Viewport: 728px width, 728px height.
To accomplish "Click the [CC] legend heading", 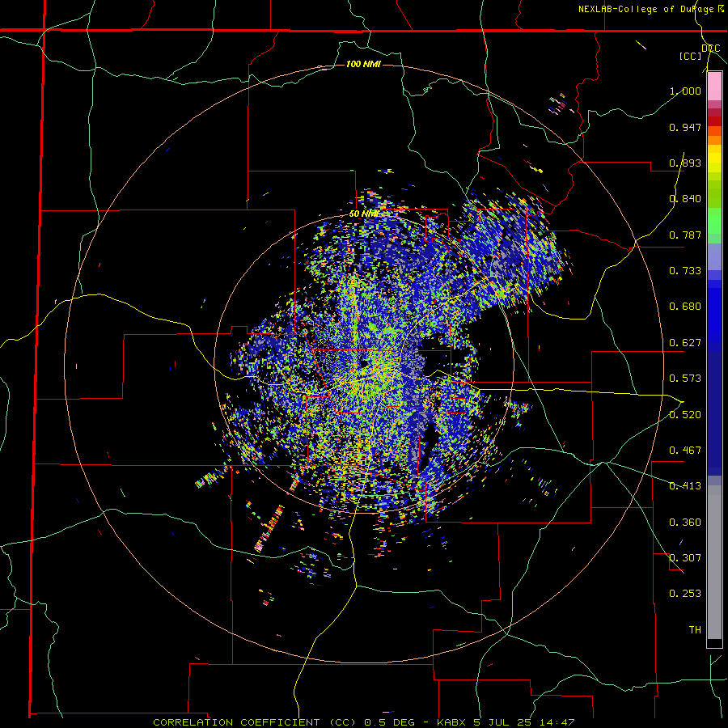I will point(691,56).
